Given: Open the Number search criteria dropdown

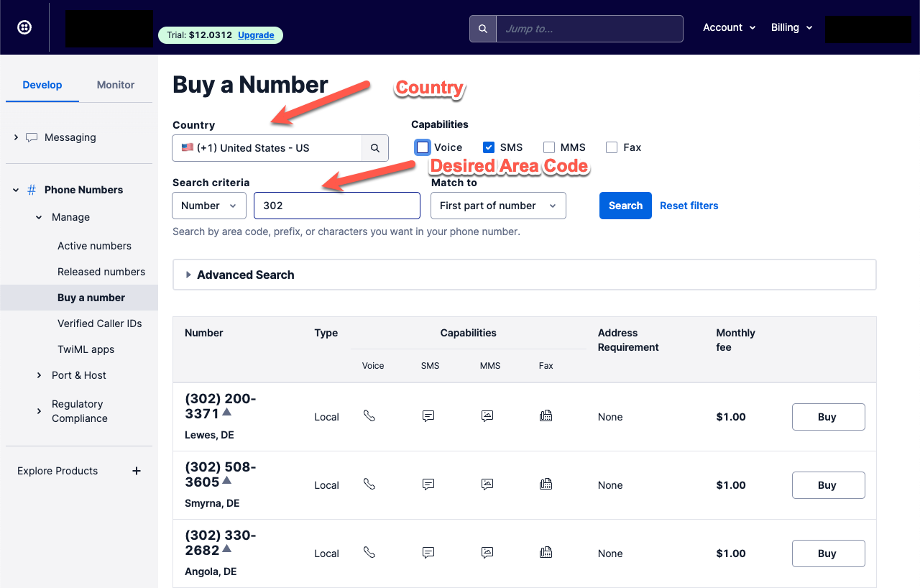Looking at the screenshot, I should 209,206.
